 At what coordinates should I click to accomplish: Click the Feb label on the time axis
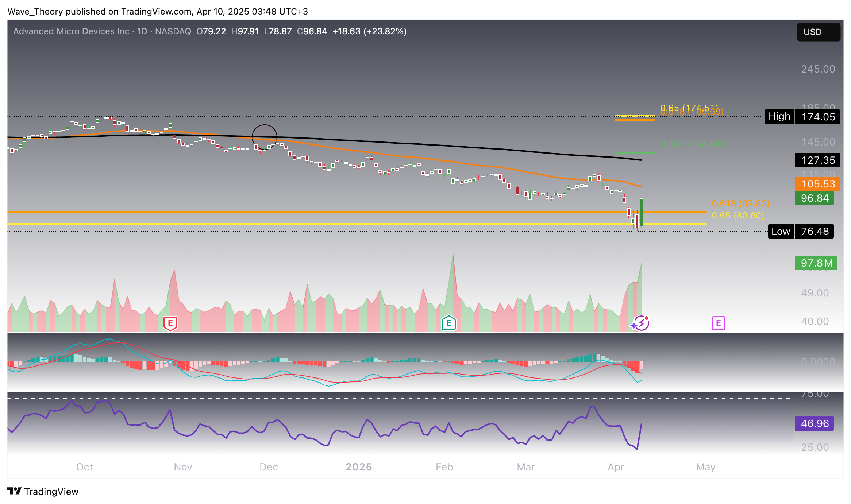click(x=444, y=467)
